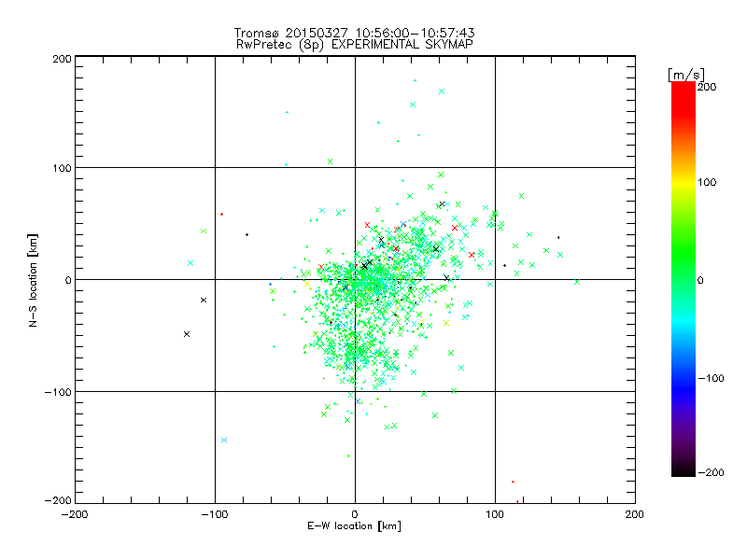This screenshot has width=747, height=560.
Task: Click the N-S location [km] axis label
Action: (33, 280)
